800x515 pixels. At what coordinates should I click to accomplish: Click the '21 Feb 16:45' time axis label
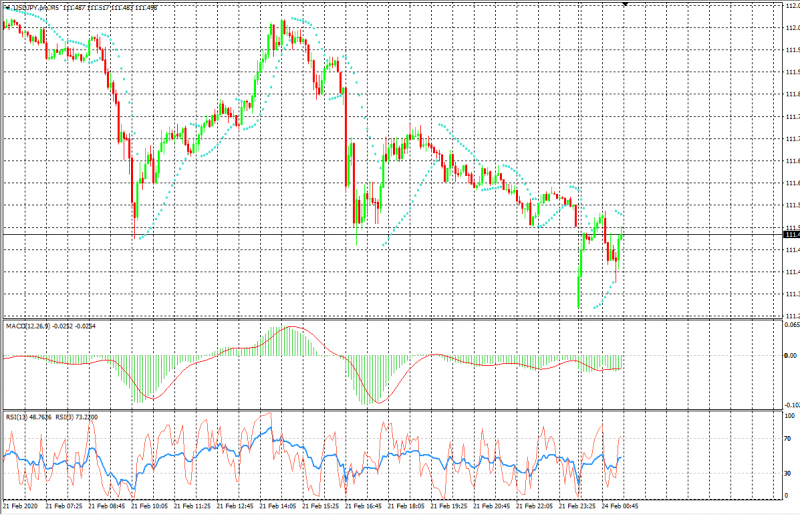pos(363,506)
